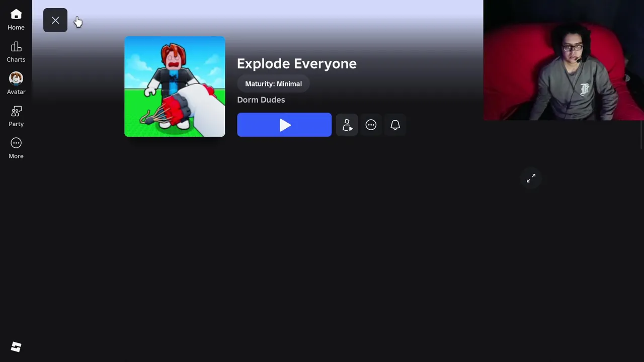Image resolution: width=644 pixels, height=362 pixels.
Task: Click the Roblox logo icon
Action: pyautogui.click(x=16, y=347)
